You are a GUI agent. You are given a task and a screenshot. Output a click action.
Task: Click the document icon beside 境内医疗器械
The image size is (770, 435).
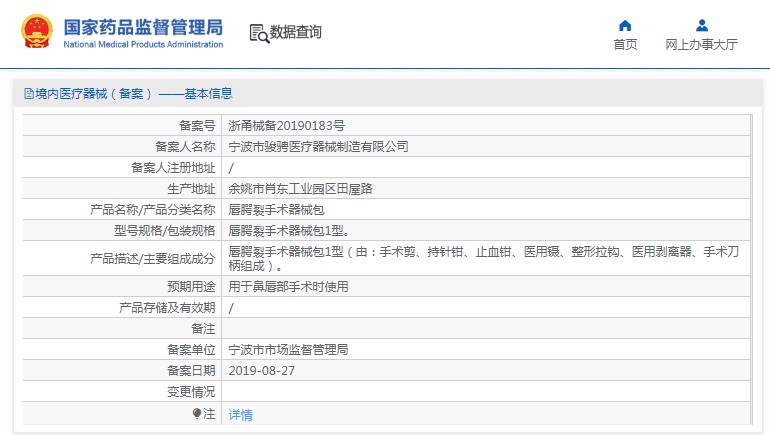coord(28,94)
